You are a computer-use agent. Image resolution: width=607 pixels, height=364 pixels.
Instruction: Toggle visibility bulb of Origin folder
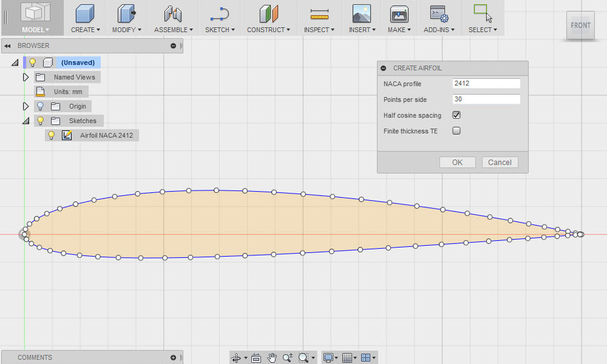(x=40, y=106)
